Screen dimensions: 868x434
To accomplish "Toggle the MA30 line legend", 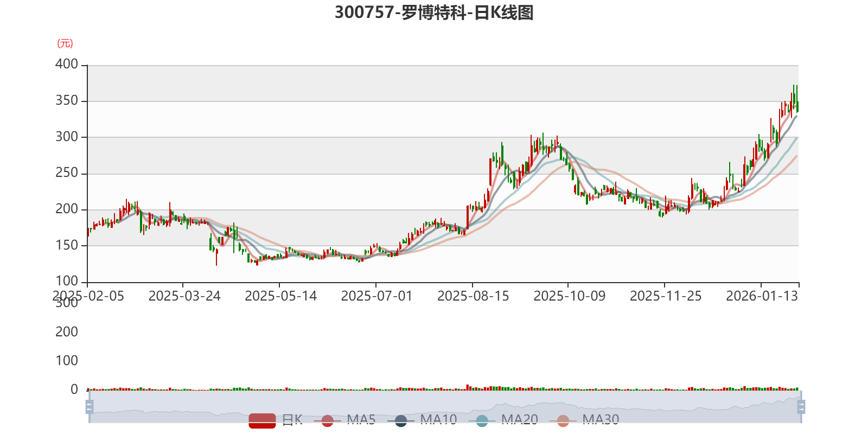I will (x=584, y=420).
